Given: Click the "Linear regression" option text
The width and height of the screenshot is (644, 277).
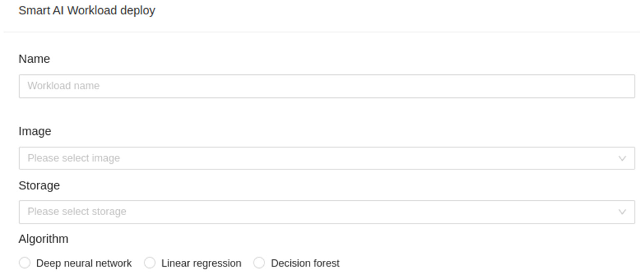Looking at the screenshot, I should [x=201, y=263].
